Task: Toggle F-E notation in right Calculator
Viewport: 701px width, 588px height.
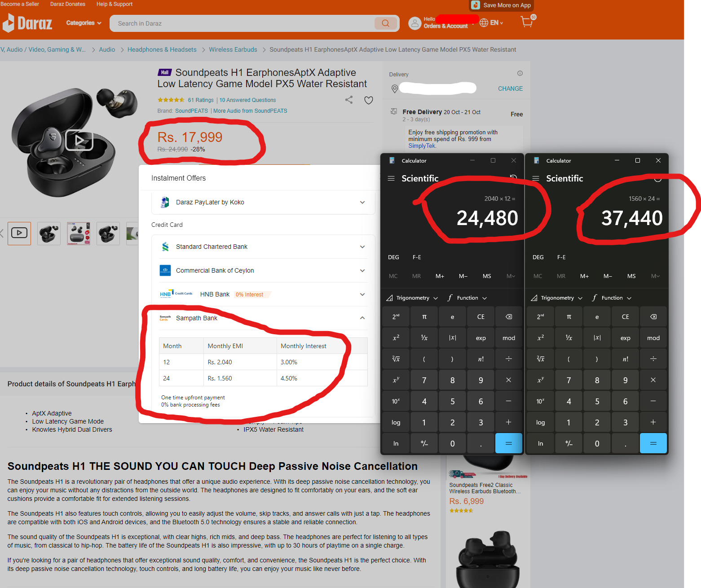Action: [561, 257]
